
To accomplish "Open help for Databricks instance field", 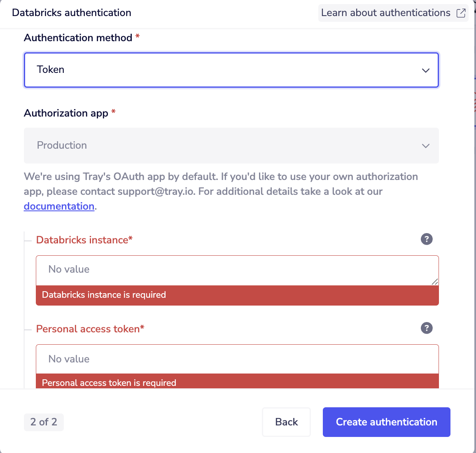I will point(427,239).
